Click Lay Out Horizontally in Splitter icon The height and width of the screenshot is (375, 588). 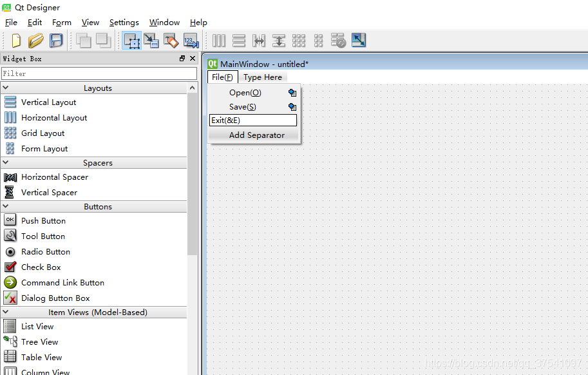[259, 41]
